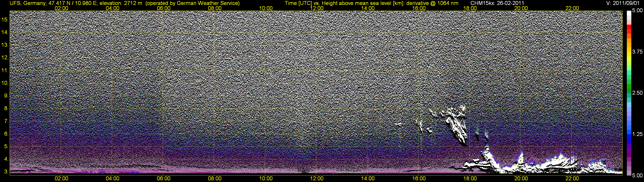Image resolution: width=644 pixels, height=182 pixels.
Task: Click top time axis label '20:00'
Action: pyautogui.click(x=521, y=8)
